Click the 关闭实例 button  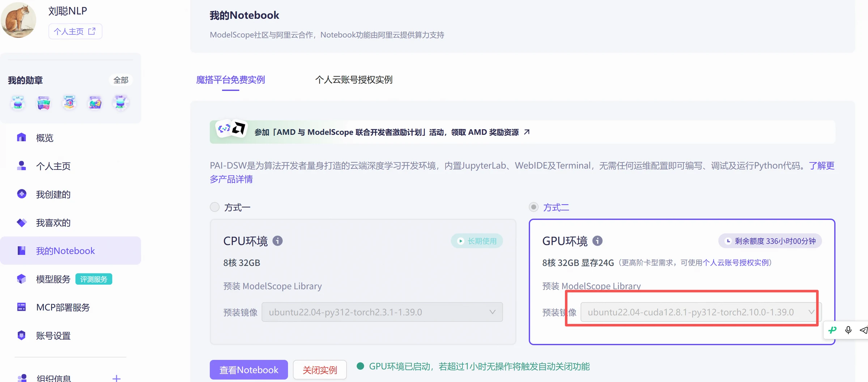tap(320, 370)
